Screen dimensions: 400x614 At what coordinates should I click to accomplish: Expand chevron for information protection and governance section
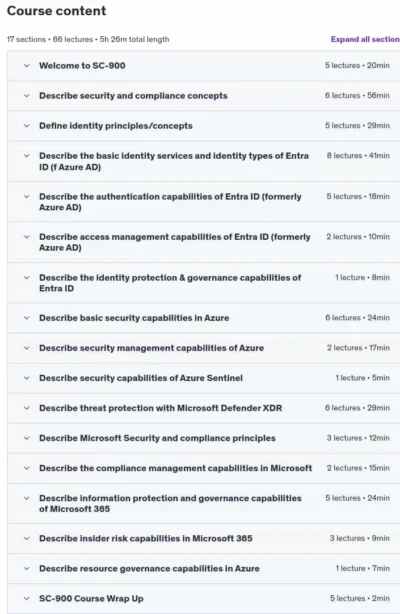(x=27, y=498)
